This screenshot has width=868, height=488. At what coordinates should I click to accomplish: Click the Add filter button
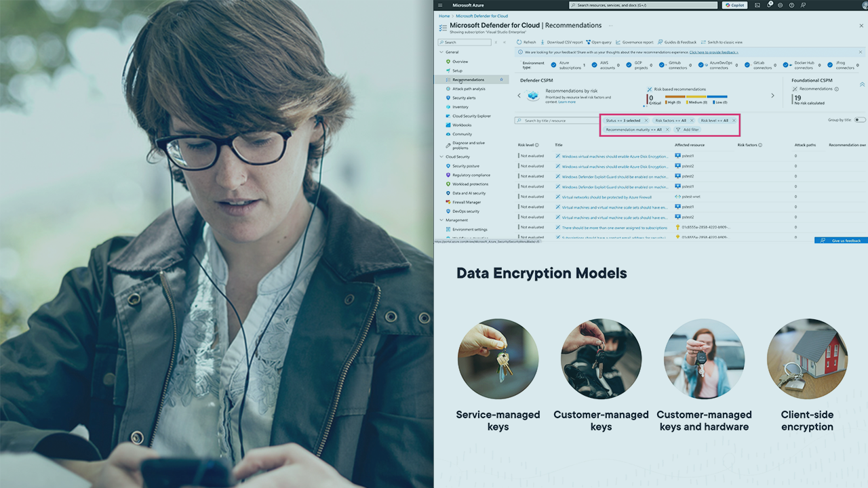click(x=687, y=129)
